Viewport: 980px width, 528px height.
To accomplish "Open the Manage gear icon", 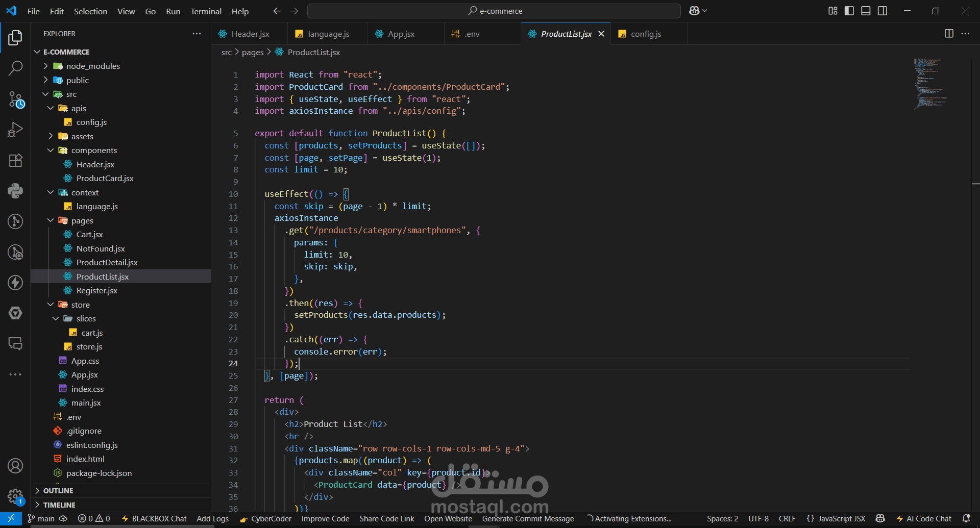I will (15, 496).
